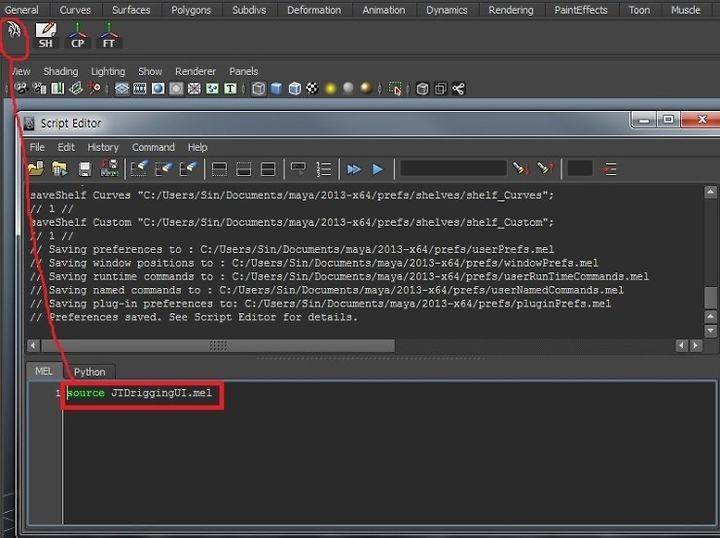Open the Command menu

(153, 147)
